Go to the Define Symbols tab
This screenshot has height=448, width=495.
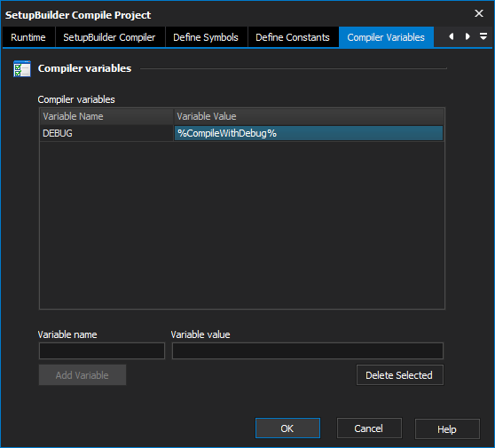(206, 37)
